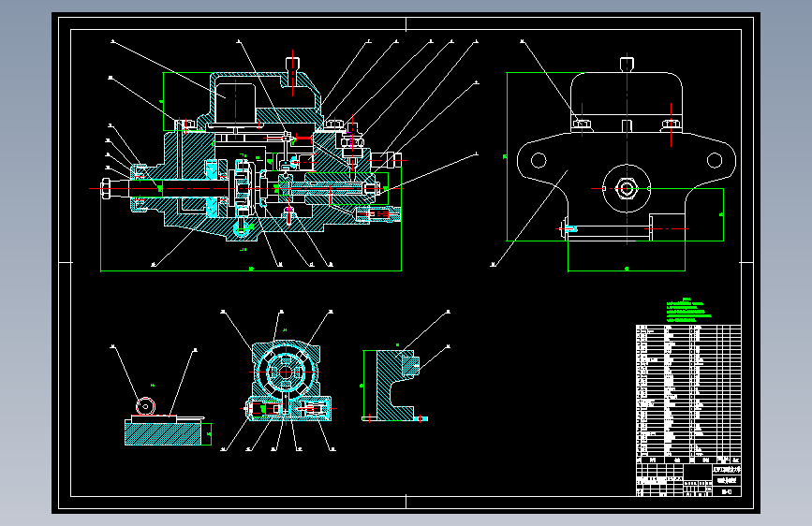Click the roller circle in the cam detail view

coord(145,406)
